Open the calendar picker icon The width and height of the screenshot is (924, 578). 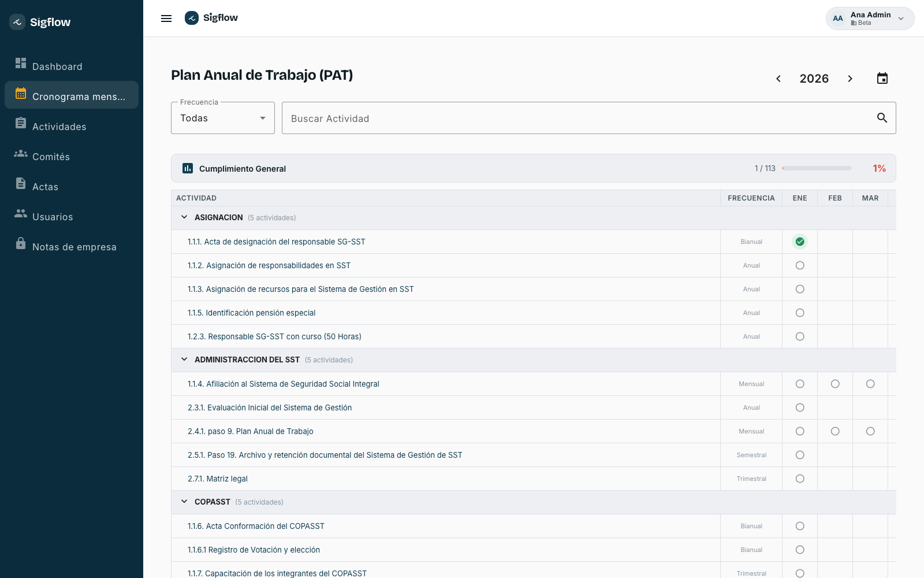(x=882, y=79)
